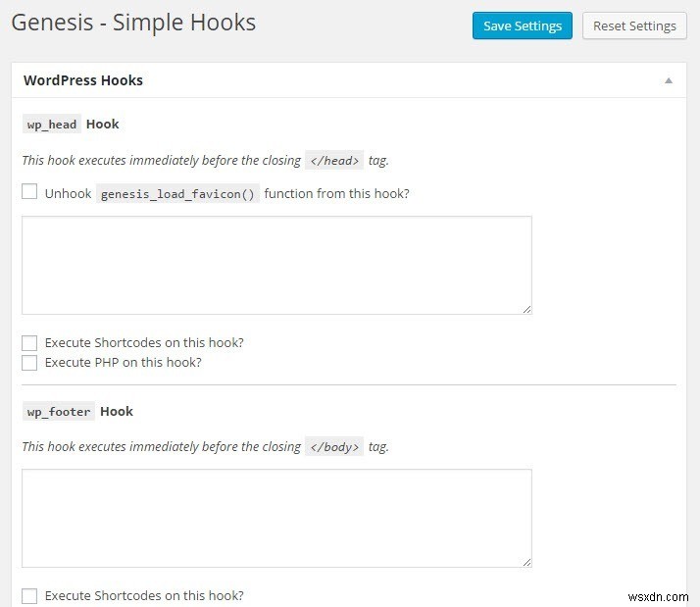
Task: Click the 'Execute PHP on this hook?' label text
Action: [x=124, y=363]
